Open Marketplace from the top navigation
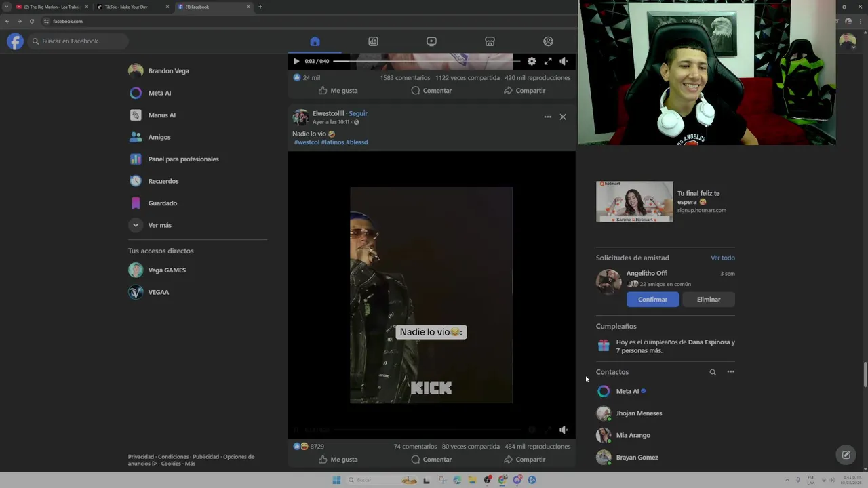Image resolution: width=868 pixels, height=488 pixels. pyautogui.click(x=490, y=41)
